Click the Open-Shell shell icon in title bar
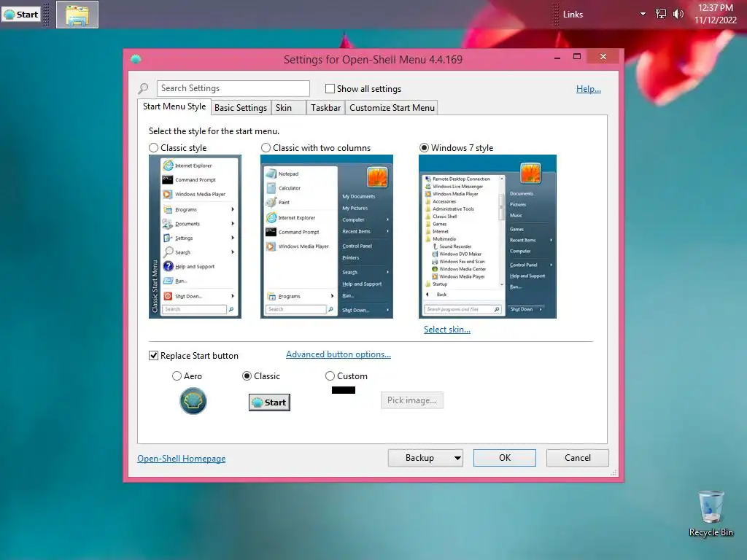The width and height of the screenshot is (747, 560). (136, 59)
